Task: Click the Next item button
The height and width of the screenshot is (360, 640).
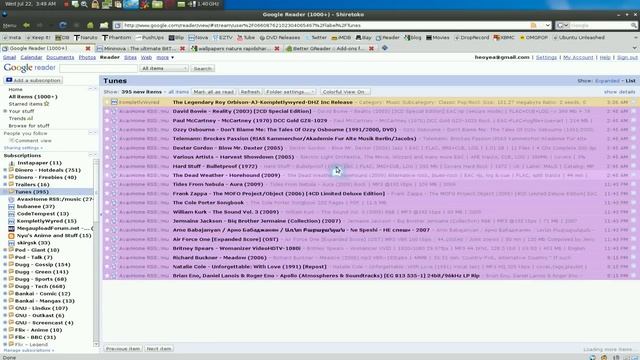Action: (x=159, y=349)
